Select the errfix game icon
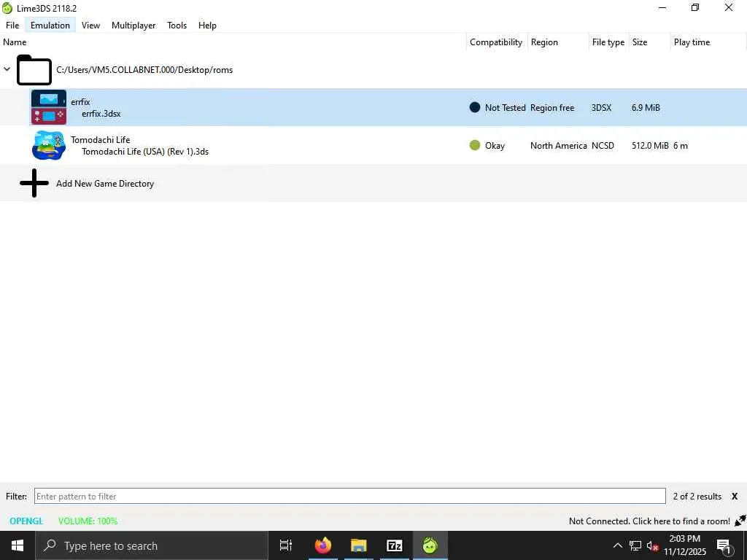Screen dimensions: 747x560 tap(49, 107)
